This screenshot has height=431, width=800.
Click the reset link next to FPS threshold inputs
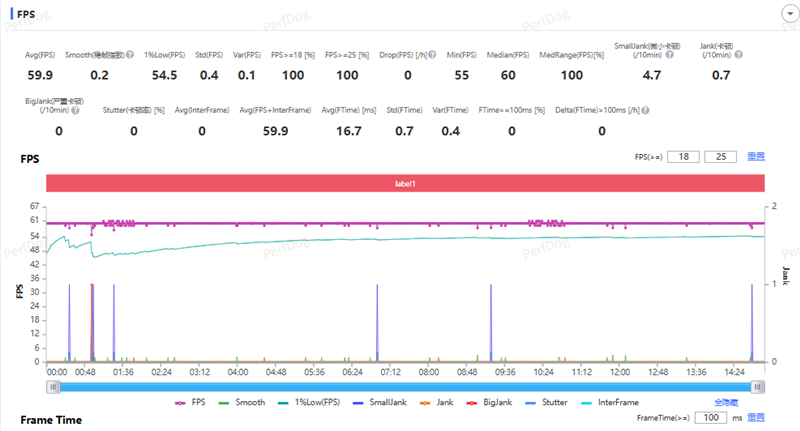756,157
